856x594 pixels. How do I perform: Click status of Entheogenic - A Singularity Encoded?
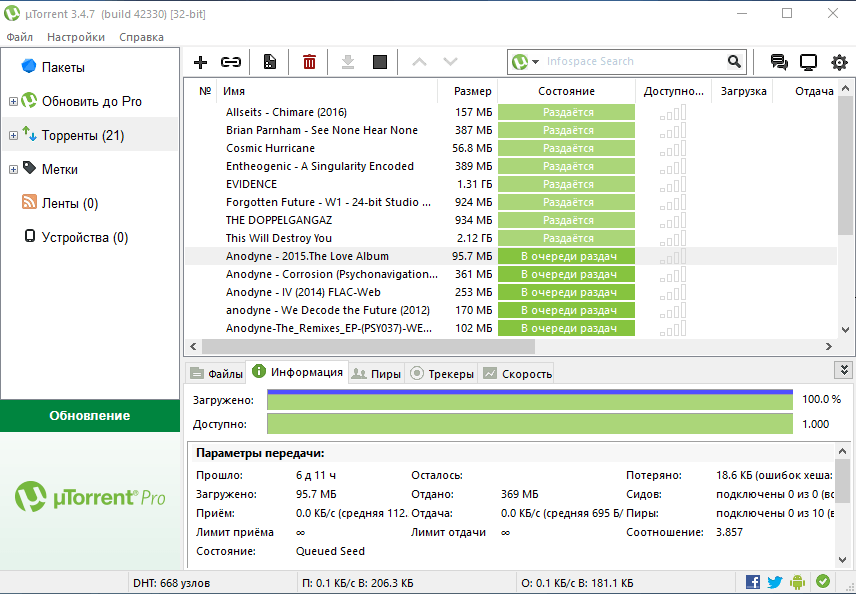point(567,166)
